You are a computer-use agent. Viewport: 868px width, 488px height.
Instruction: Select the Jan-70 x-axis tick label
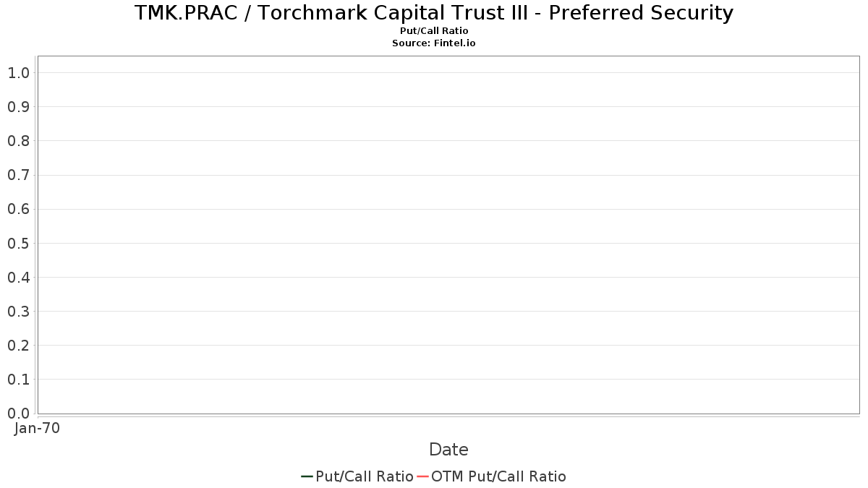pos(37,428)
